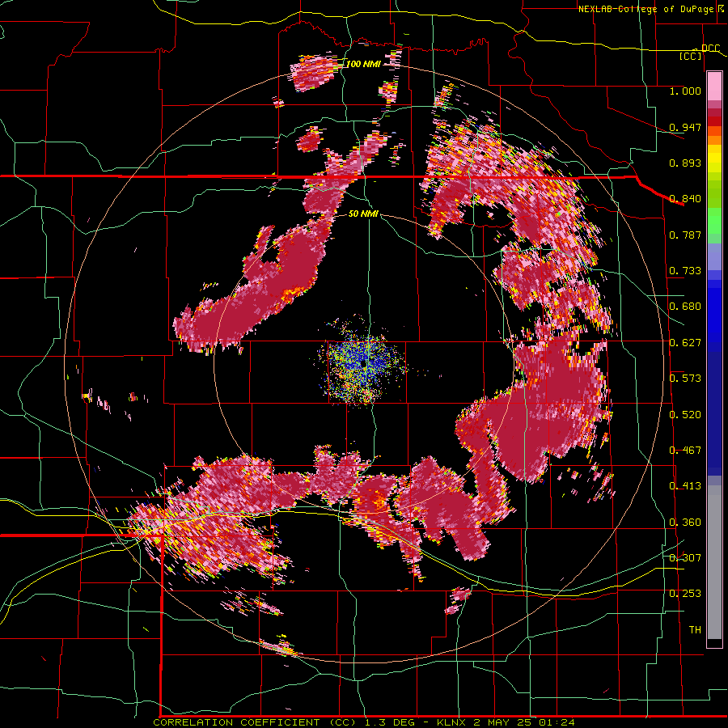Click the radar site at the center of the blue clutter
This screenshot has height=728, width=728.
[x=363, y=365]
